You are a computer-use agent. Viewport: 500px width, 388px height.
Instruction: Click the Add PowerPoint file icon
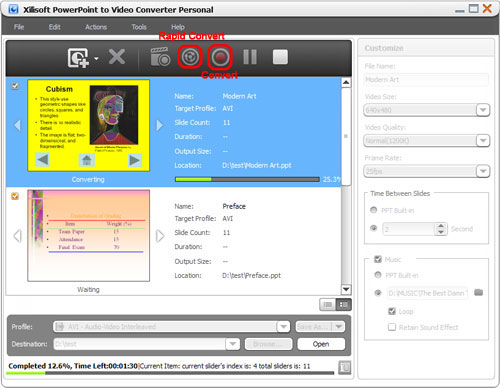click(x=78, y=58)
